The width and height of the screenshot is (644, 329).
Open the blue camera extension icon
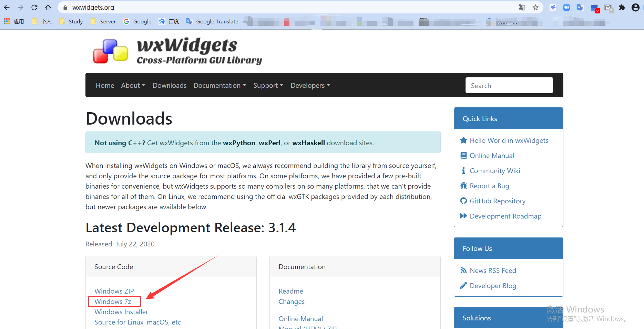[x=566, y=8]
